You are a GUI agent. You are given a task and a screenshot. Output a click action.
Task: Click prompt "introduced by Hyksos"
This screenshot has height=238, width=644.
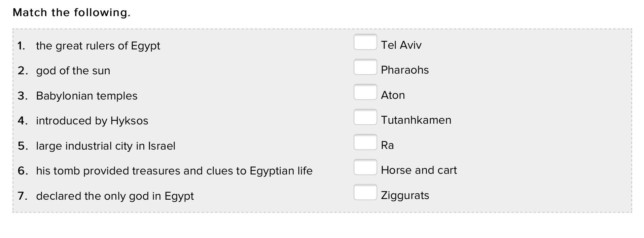(92, 121)
